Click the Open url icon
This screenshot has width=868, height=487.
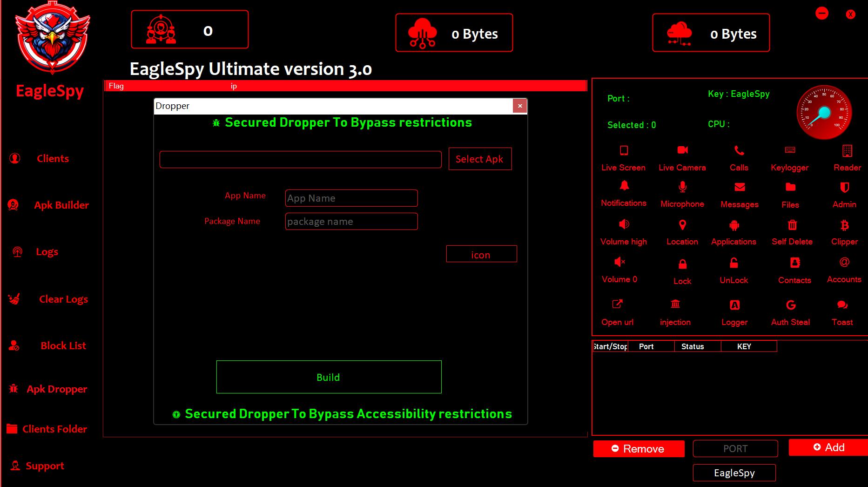[x=617, y=304]
